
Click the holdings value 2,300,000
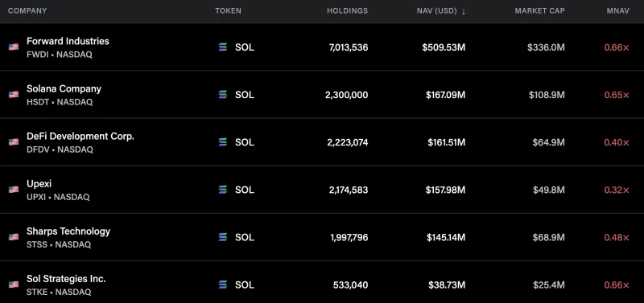pyautogui.click(x=347, y=95)
